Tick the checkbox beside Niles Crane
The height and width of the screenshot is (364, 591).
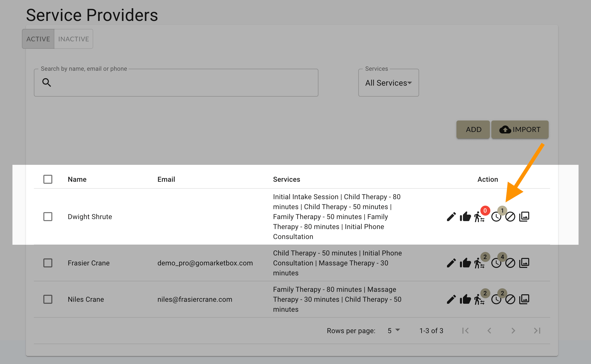tap(48, 299)
